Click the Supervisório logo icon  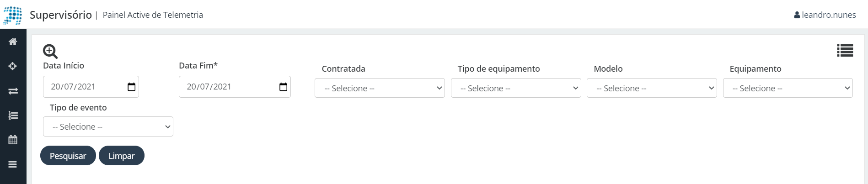click(13, 15)
